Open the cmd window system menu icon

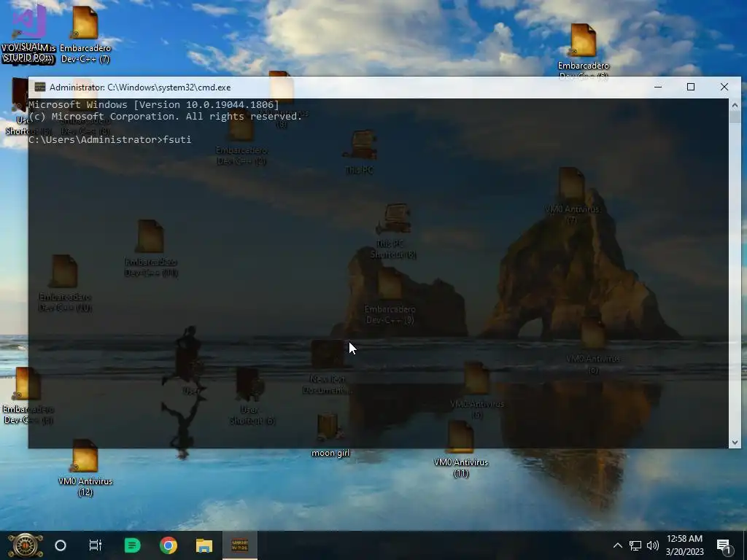40,87
